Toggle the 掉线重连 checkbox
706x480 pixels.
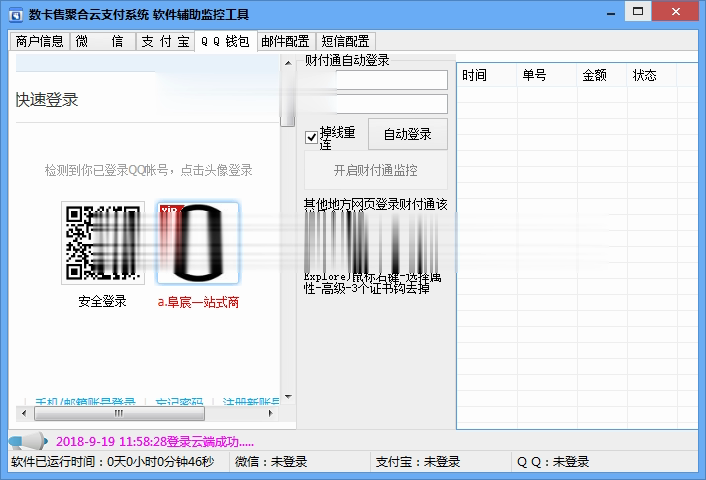311,137
